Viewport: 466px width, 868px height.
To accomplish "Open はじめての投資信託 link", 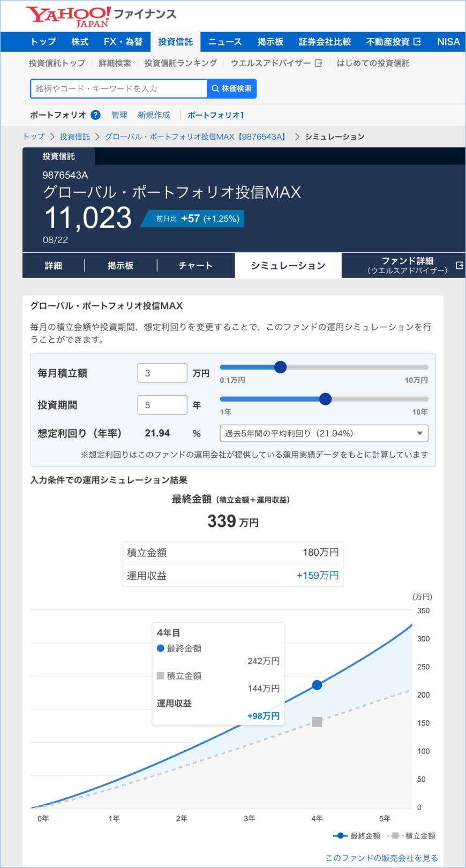I will 373,63.
